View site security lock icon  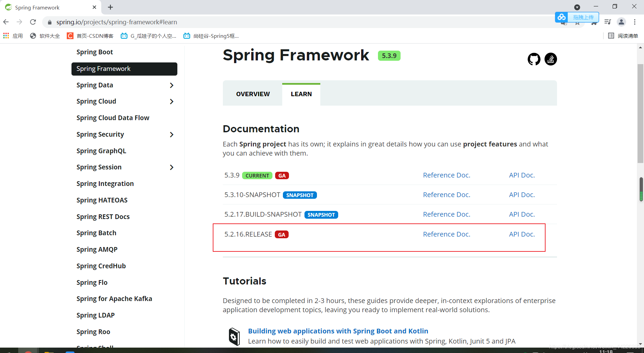pyautogui.click(x=50, y=22)
